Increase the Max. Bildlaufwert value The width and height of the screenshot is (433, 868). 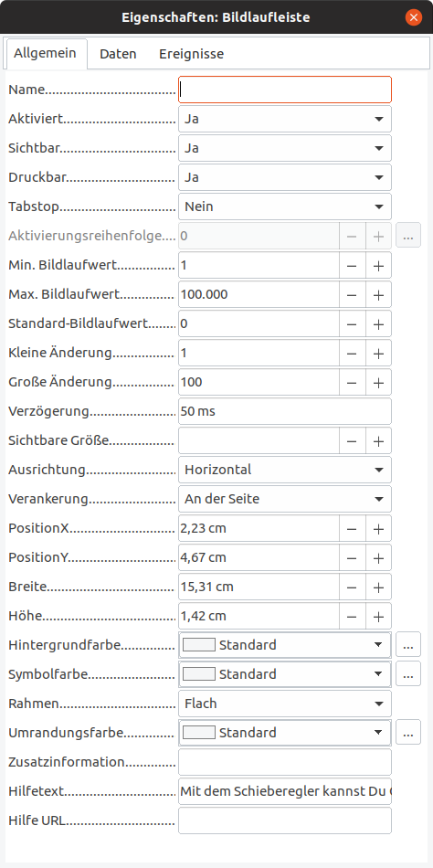pyautogui.click(x=379, y=294)
